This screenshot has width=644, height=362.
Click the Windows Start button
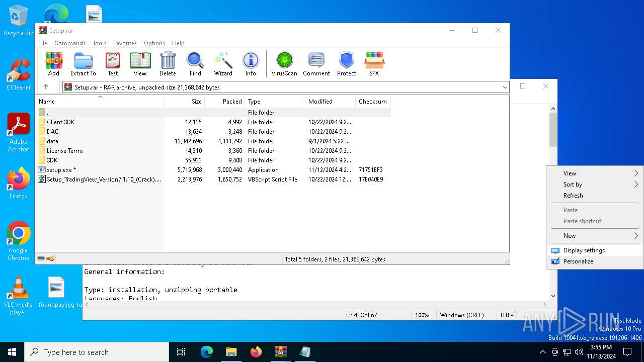12,352
